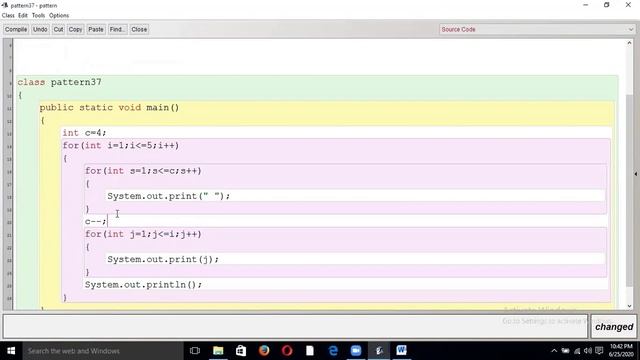Click 'for(int j=1;j<=i;j++)' line
640x360 pixels.
point(143,234)
